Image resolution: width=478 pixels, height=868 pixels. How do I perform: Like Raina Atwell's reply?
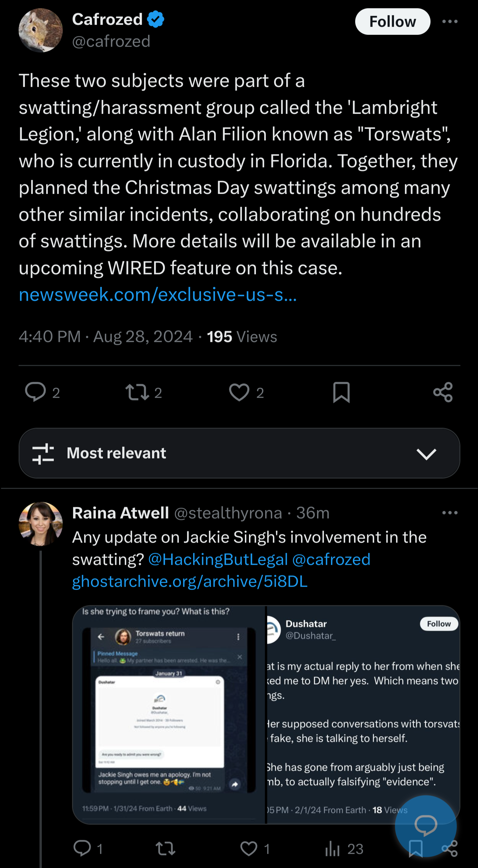pyautogui.click(x=249, y=848)
